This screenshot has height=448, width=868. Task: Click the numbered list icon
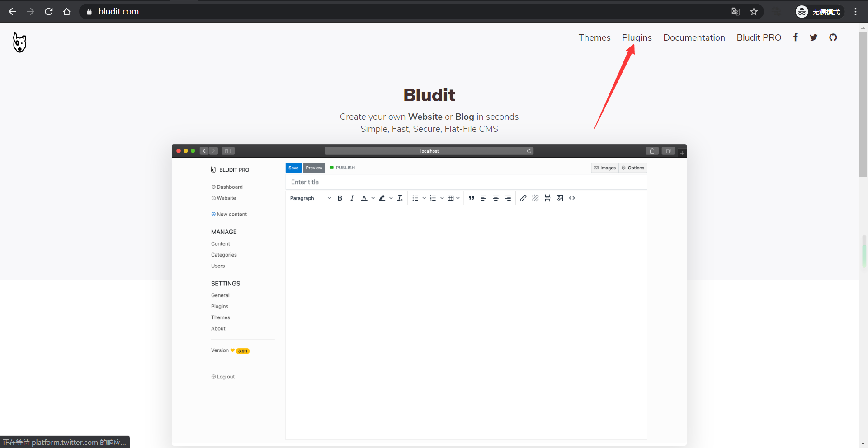433,198
